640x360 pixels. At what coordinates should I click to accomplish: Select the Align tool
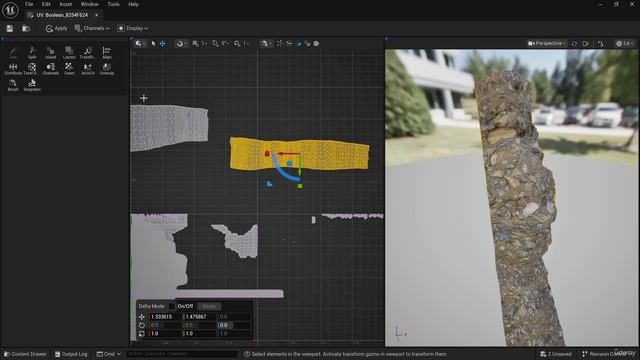tap(107, 53)
